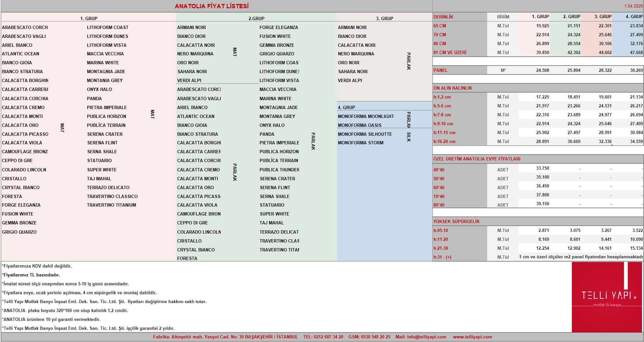Click GRIGIO QUARZO in the 1. GRUP list

19,232
